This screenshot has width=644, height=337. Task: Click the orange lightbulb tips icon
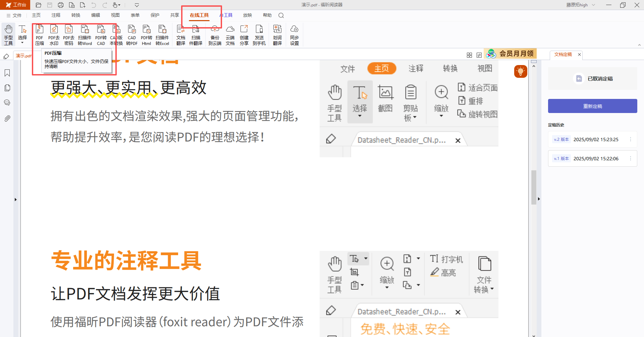pyautogui.click(x=521, y=71)
